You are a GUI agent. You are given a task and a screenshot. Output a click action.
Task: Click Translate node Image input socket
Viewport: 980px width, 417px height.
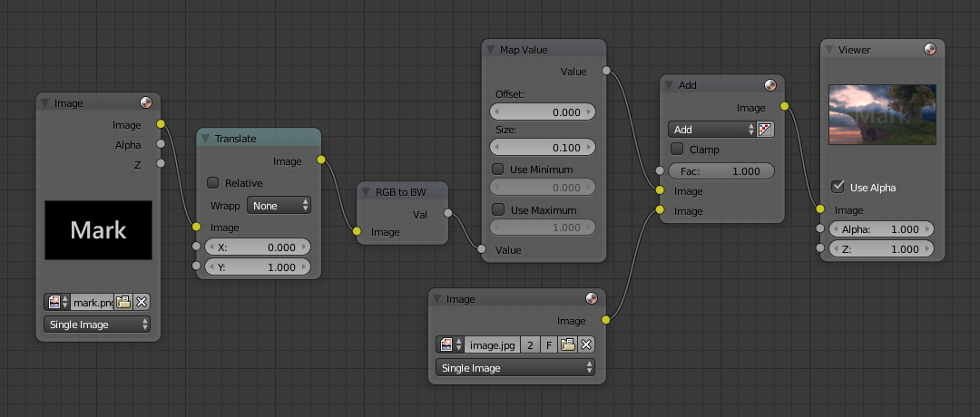coord(196,227)
